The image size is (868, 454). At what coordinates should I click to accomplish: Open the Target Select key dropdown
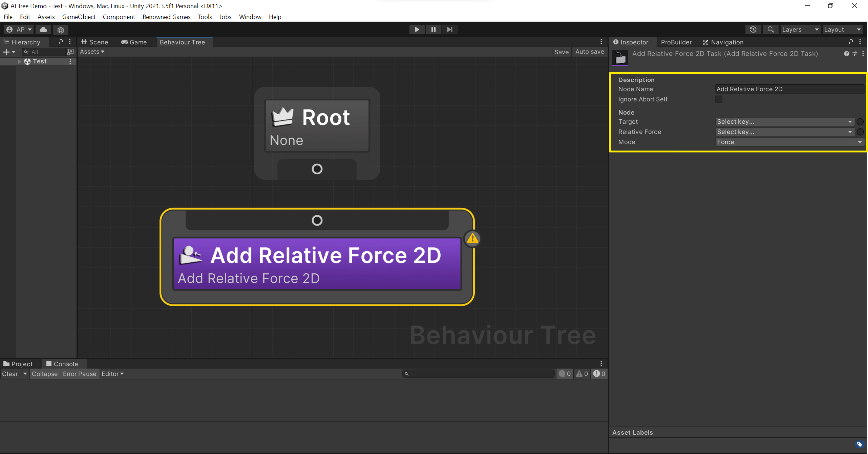point(784,121)
